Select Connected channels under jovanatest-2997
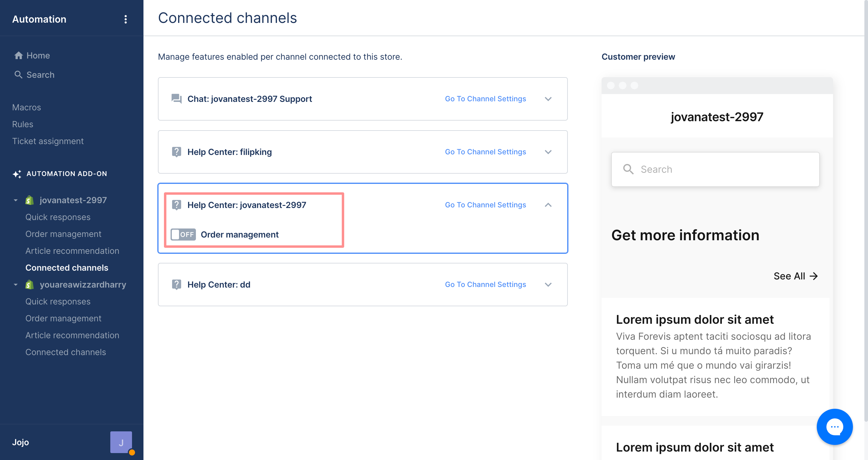The height and width of the screenshot is (460, 868). (67, 268)
